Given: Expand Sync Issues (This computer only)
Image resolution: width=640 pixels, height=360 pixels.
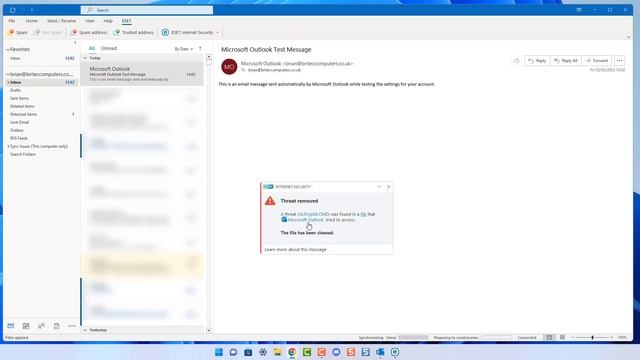Looking at the screenshot, I should (8, 146).
